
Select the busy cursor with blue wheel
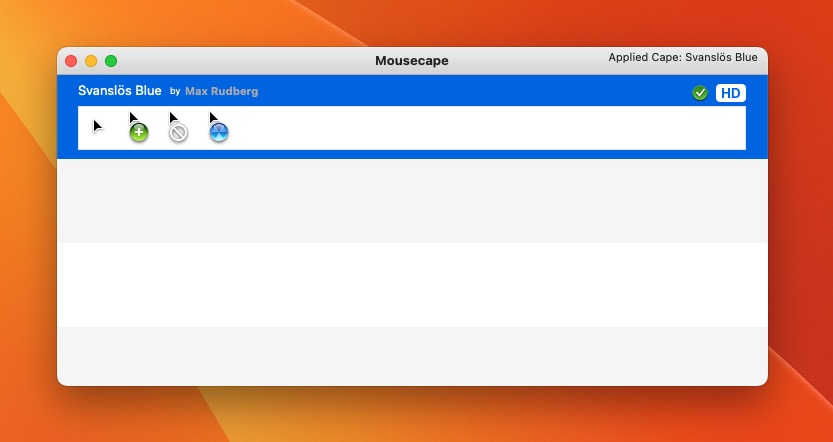218,127
